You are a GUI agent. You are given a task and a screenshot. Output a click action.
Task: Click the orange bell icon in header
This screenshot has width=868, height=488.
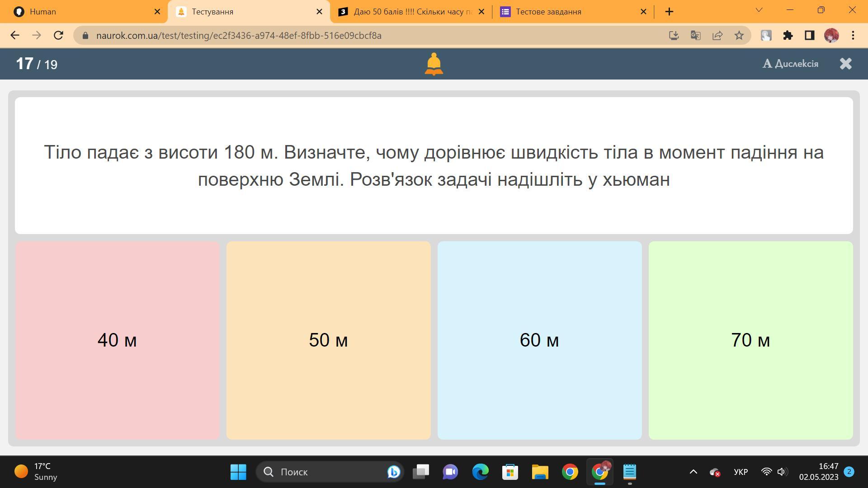[434, 64]
